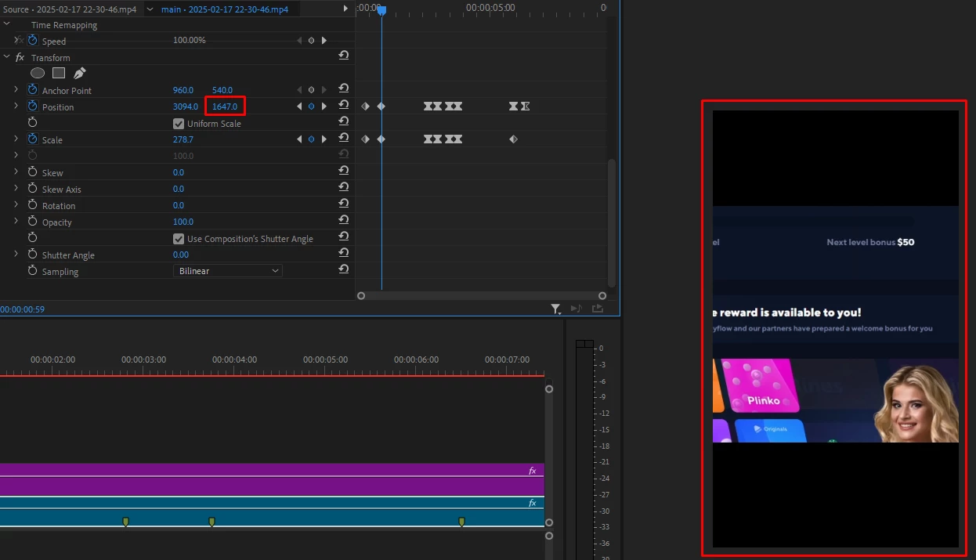The height and width of the screenshot is (560, 976).
Task: Reset the Transform effect
Action: 343,56
